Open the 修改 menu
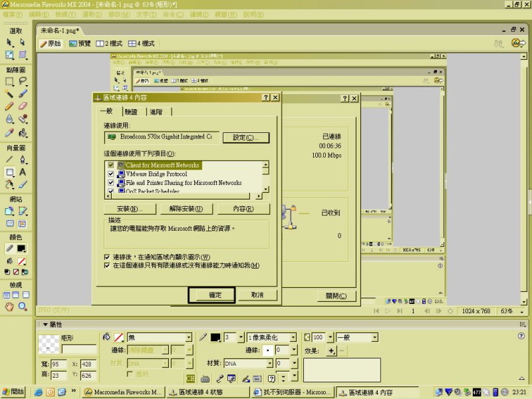The width and height of the screenshot is (532, 399). tap(119, 15)
